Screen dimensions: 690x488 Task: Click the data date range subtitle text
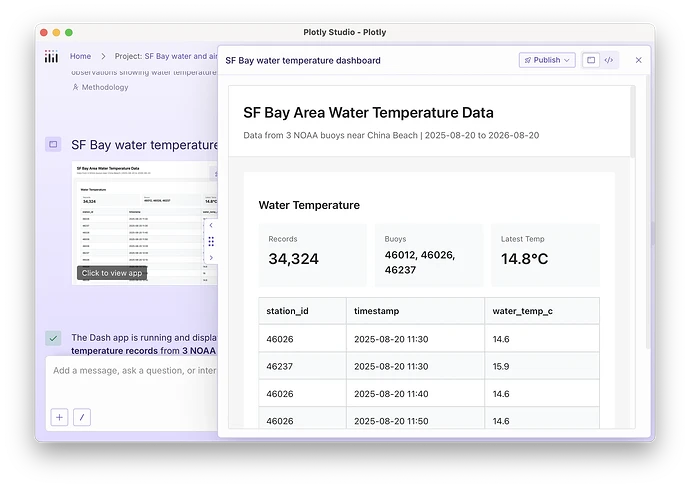(x=391, y=135)
